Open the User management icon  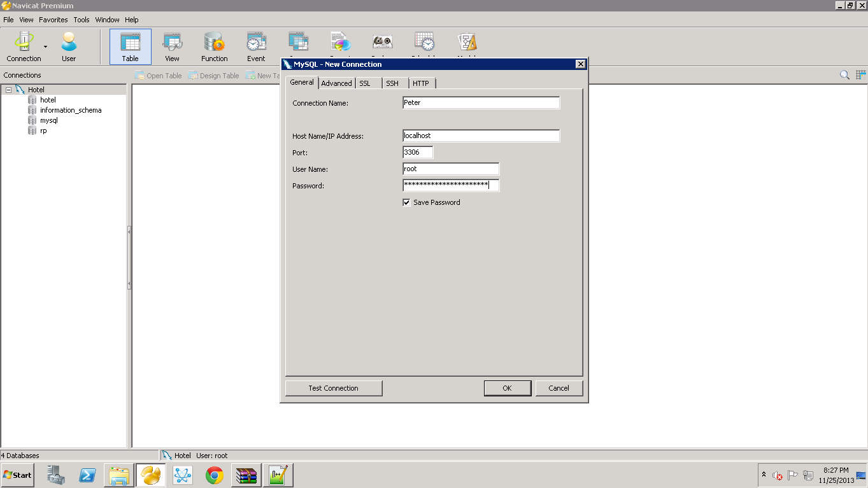pyautogui.click(x=69, y=47)
